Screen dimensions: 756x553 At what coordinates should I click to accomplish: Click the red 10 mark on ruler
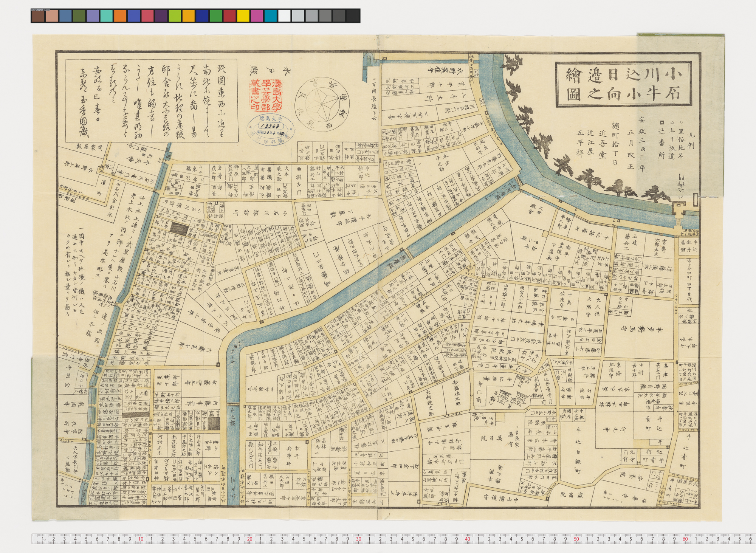pyautogui.click(x=141, y=539)
